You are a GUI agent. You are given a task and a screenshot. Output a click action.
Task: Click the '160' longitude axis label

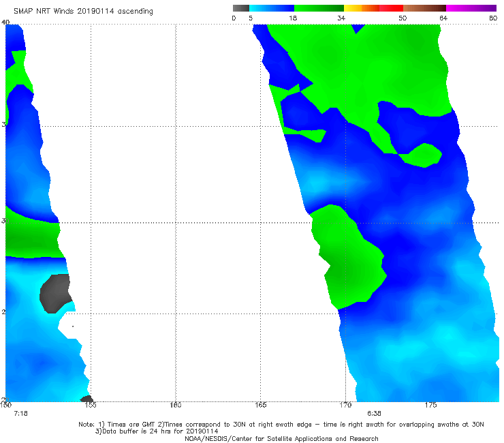pos(176,405)
